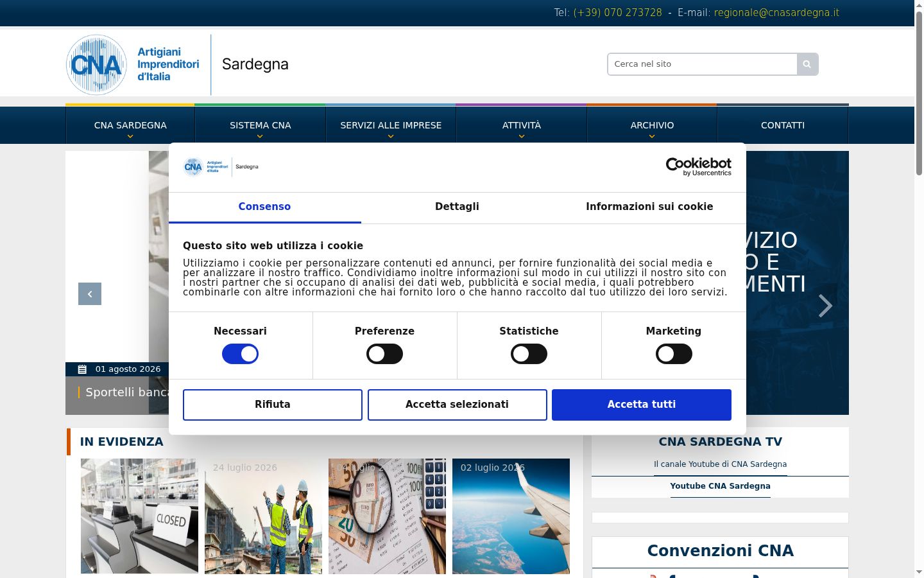The width and height of the screenshot is (924, 578).
Task: Click the Rifiuta button
Action: click(273, 405)
